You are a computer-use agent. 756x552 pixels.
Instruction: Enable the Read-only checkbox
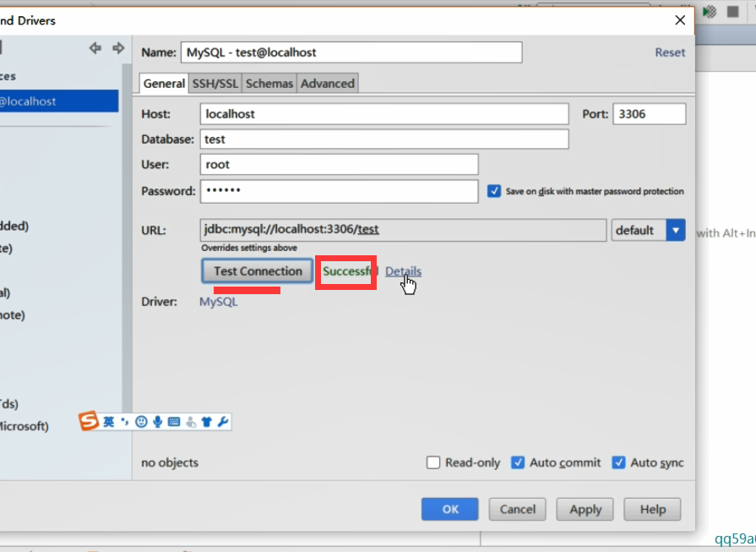[x=433, y=462]
